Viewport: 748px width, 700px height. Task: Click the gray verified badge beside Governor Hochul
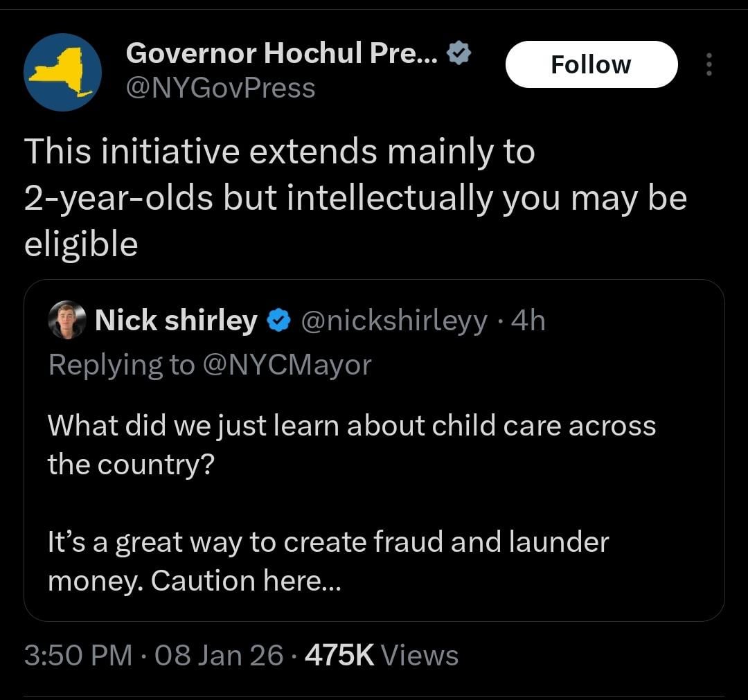pos(458,54)
